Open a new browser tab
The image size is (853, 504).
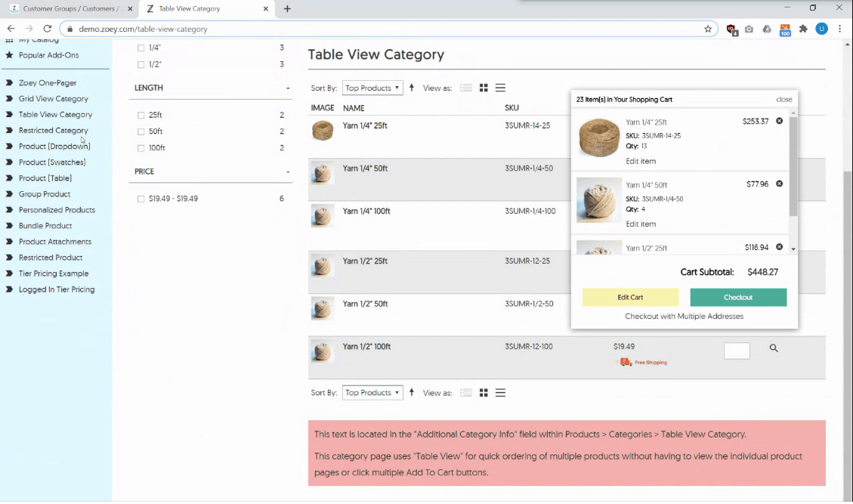click(x=287, y=9)
